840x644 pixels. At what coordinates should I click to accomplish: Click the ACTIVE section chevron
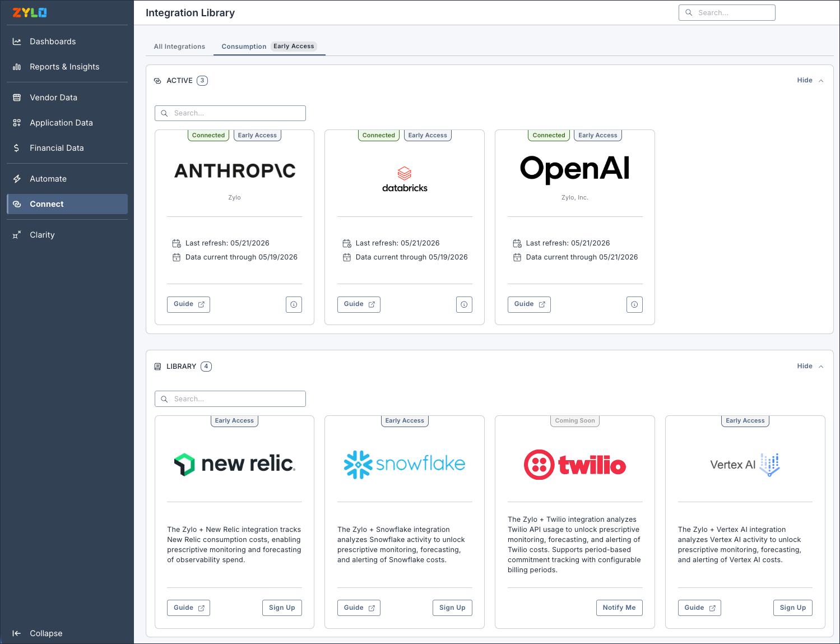[821, 81]
